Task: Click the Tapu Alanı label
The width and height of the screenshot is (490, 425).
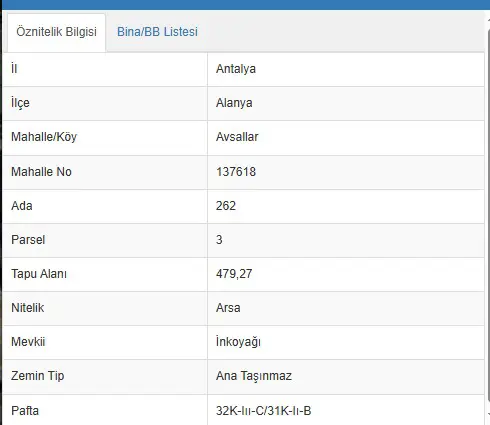Action: pos(39,274)
